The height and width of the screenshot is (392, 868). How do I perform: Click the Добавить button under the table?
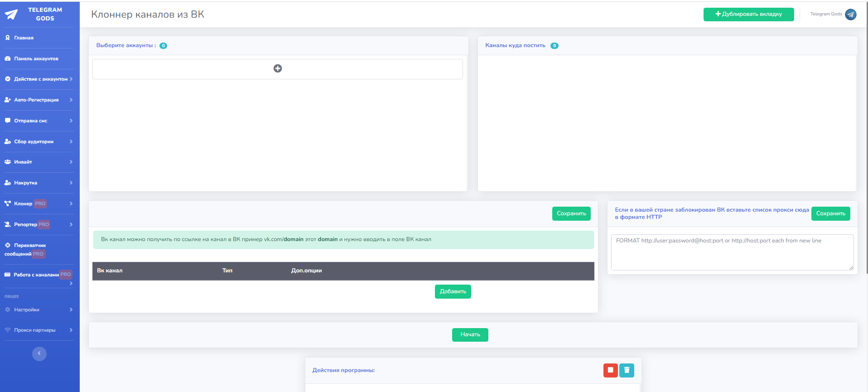(x=453, y=291)
